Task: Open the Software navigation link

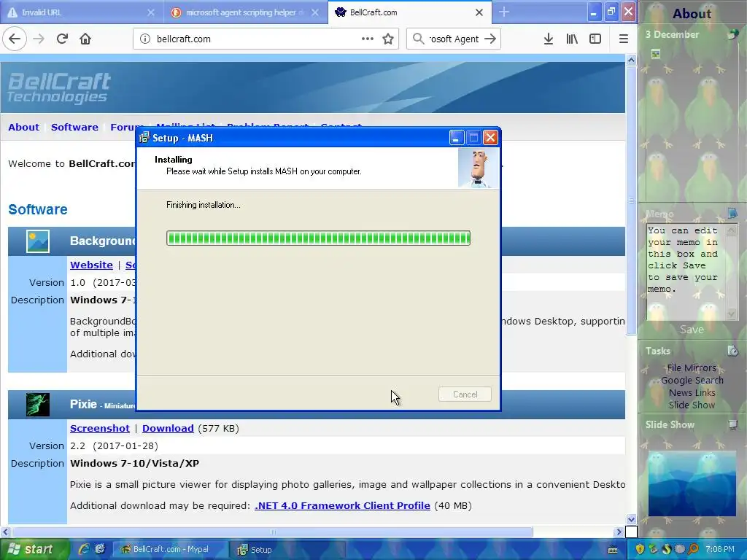Action: [74, 127]
